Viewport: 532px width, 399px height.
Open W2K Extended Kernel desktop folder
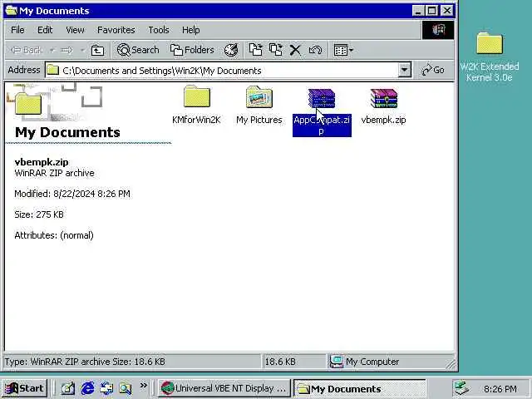click(x=490, y=57)
